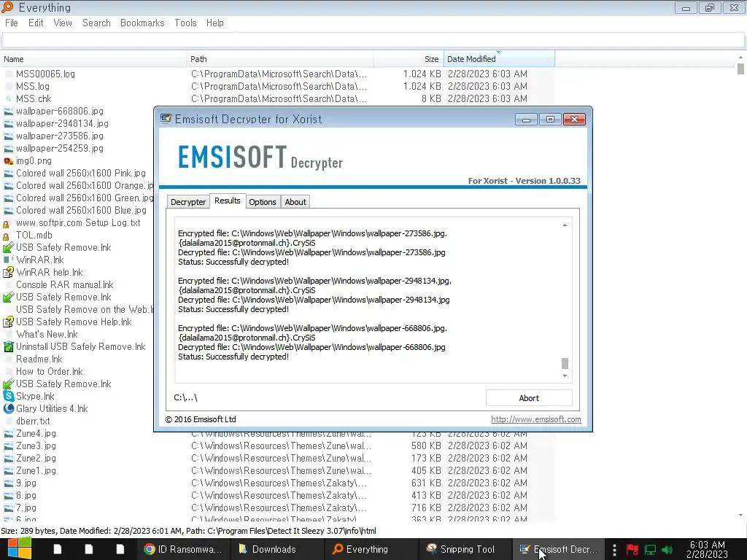Select the img0.png file icon

pos(9,161)
